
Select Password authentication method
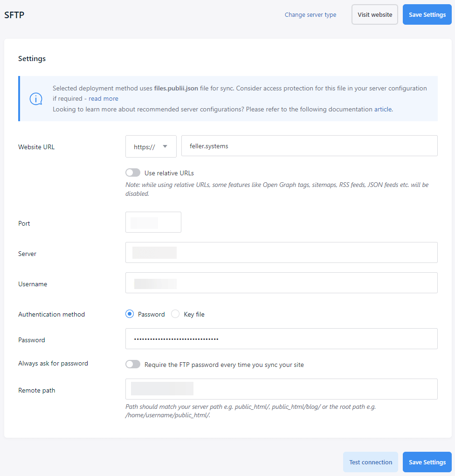(x=130, y=314)
